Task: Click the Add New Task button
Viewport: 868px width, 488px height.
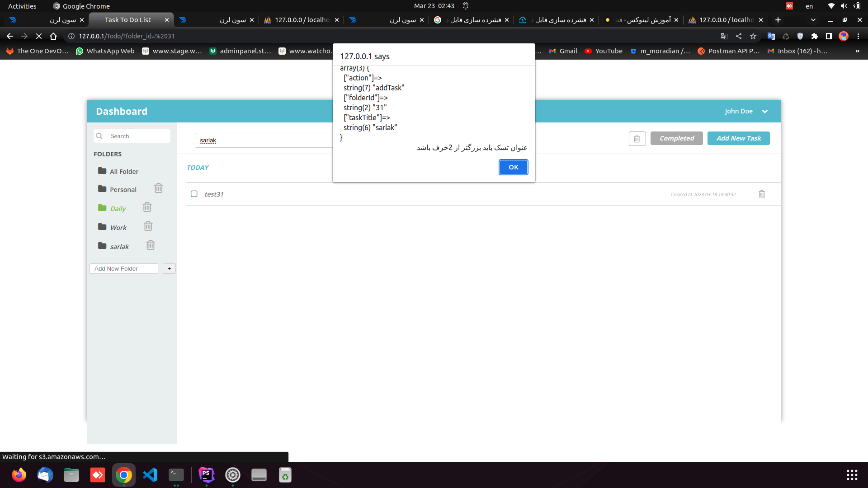Action: coord(738,138)
